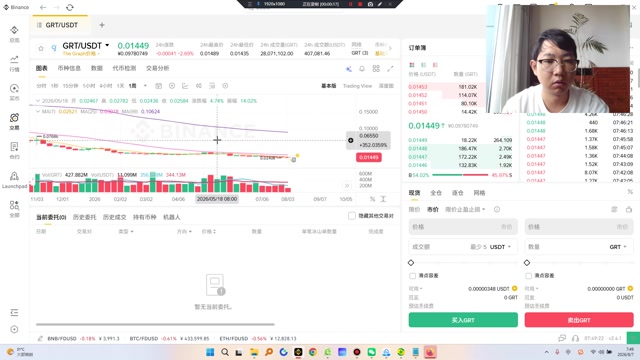The image size is (640, 360).
Task: Open the 行情 markets sidebar icon
Action: (14, 59)
